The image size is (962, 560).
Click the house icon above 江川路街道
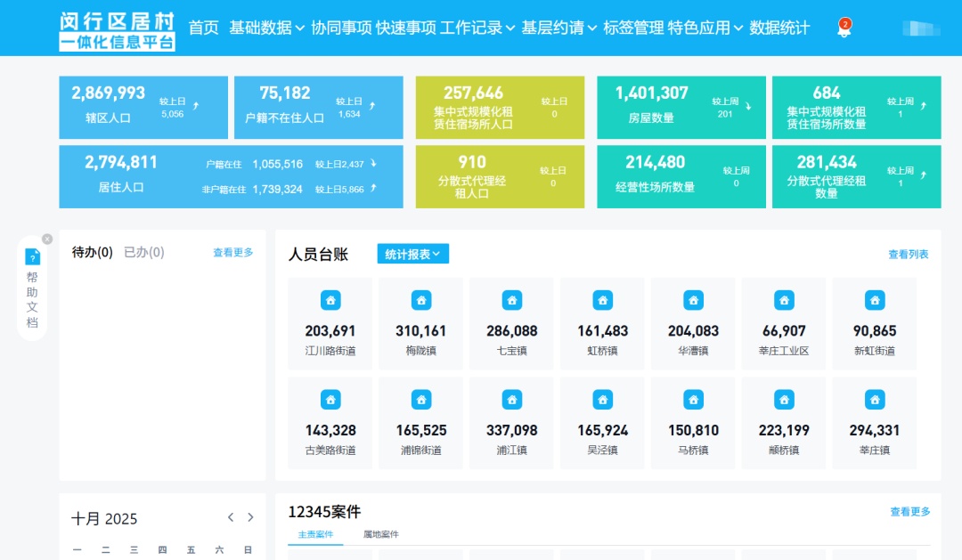[x=330, y=300]
